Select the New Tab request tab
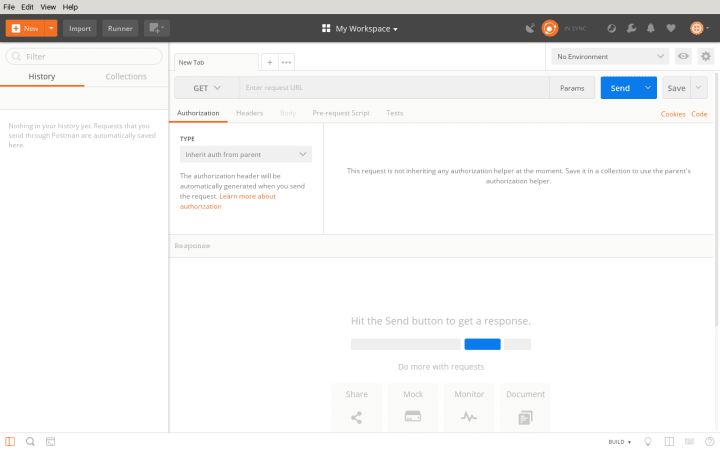This screenshot has width=720, height=450. point(216,62)
